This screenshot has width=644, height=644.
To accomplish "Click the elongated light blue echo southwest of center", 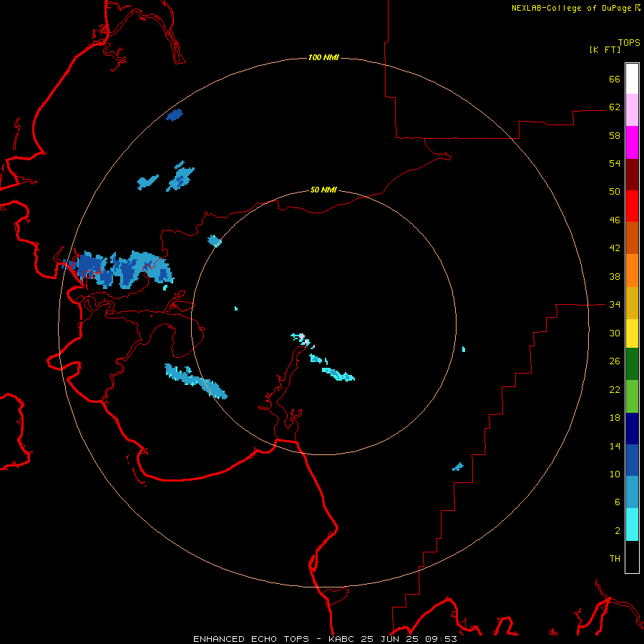I will (195, 381).
